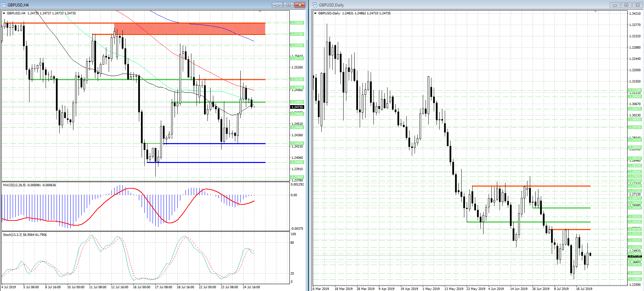Minimize the GBPUSD,H4 chart window
The height and width of the screenshot is (291, 644).
point(277,5)
